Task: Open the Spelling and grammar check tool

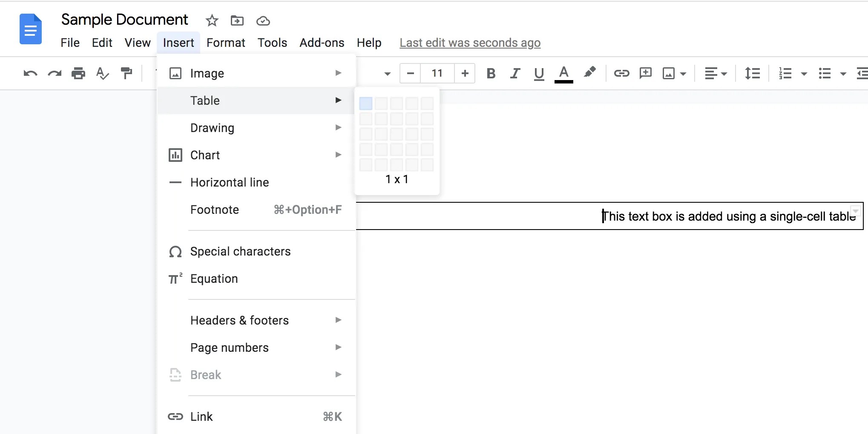Action: tap(102, 73)
